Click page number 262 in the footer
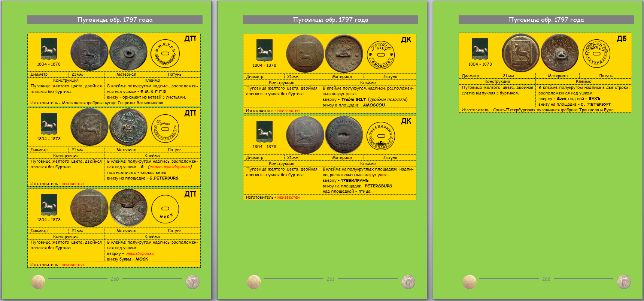Screen dimensions: 644x301 pos(546,279)
